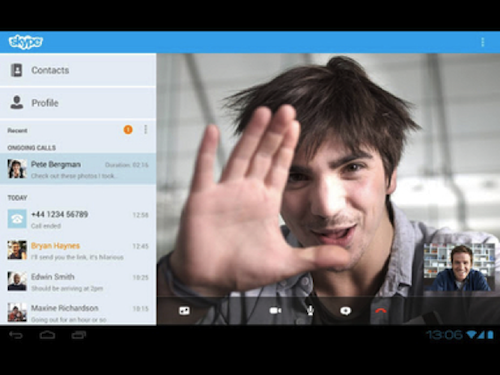Viewport: 500px width, 375px height.
Task: Tap the Android back button
Action: coord(16,335)
